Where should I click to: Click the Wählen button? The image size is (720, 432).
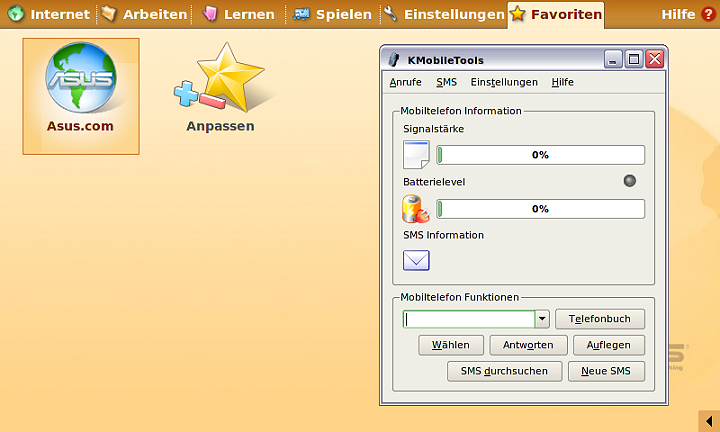[450, 345]
